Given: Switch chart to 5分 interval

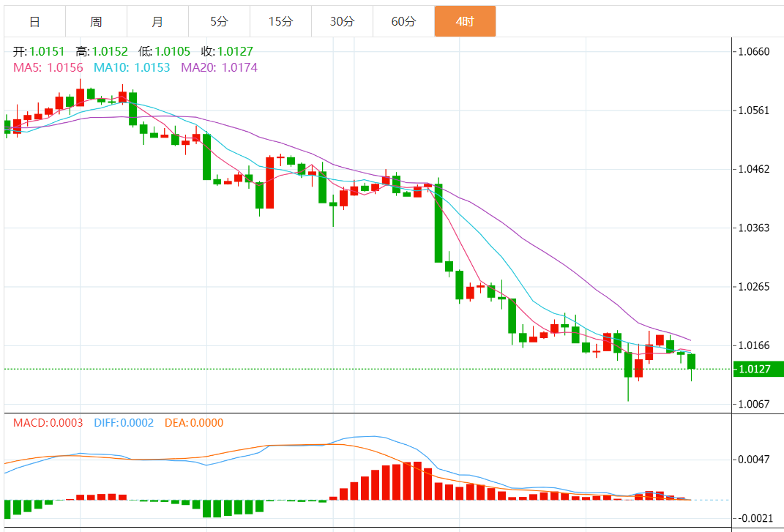Looking at the screenshot, I should click(219, 21).
